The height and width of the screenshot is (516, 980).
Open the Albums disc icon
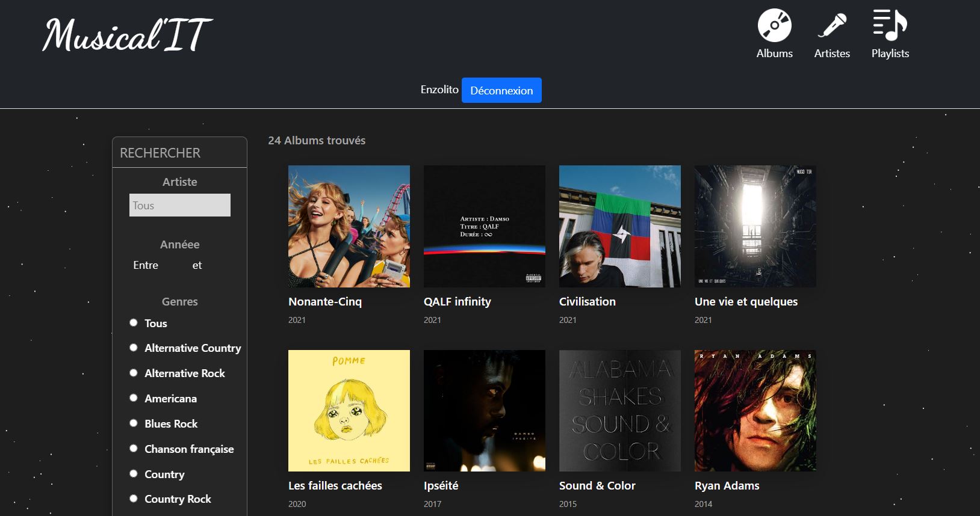click(x=774, y=25)
